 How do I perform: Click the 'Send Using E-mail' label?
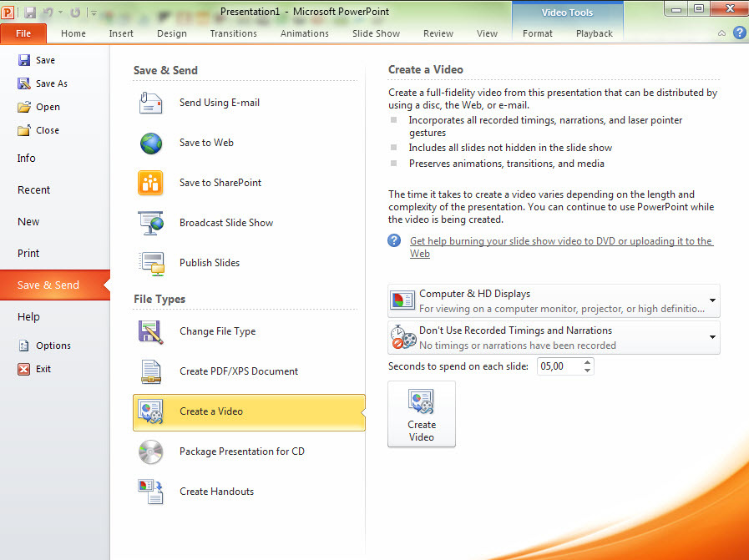[220, 103]
